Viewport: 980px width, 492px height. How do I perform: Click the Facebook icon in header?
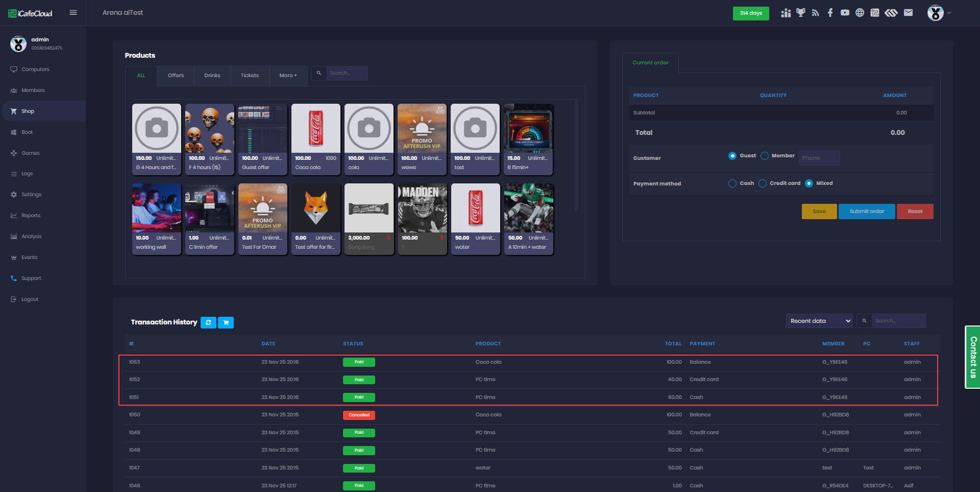point(830,13)
